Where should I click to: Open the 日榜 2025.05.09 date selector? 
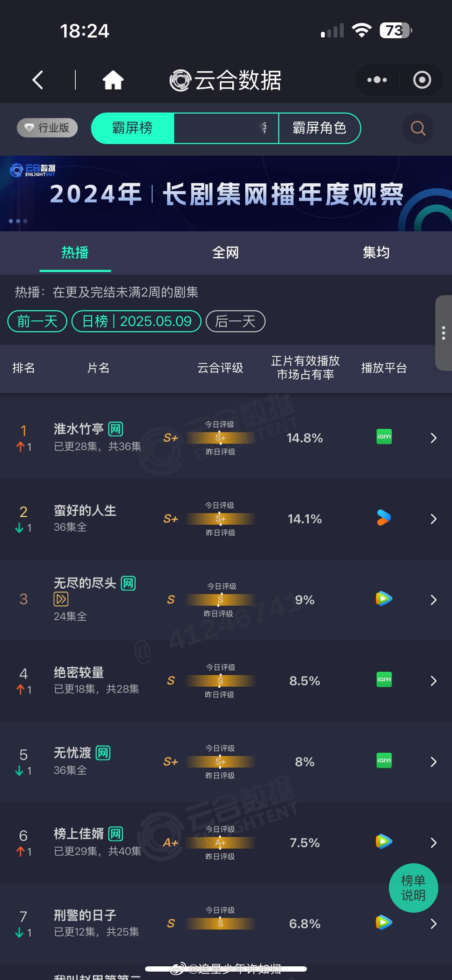point(136,321)
